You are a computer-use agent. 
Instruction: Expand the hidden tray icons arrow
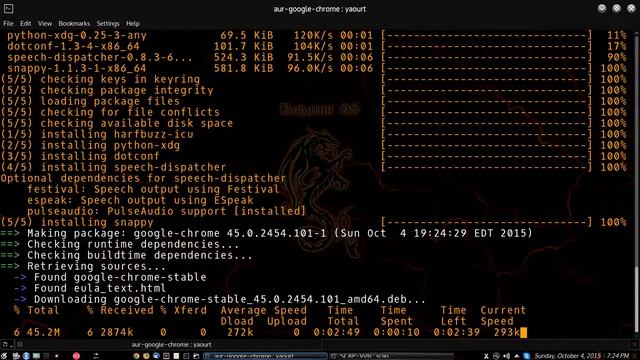click(x=517, y=356)
